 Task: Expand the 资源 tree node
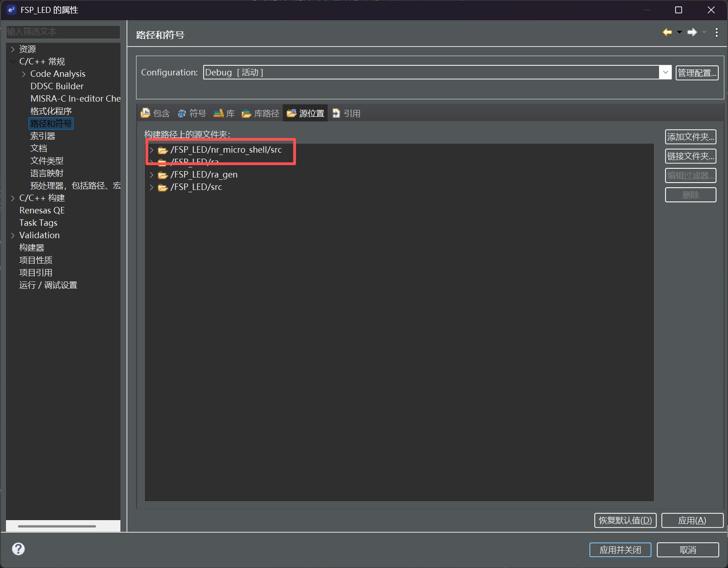(x=13, y=49)
